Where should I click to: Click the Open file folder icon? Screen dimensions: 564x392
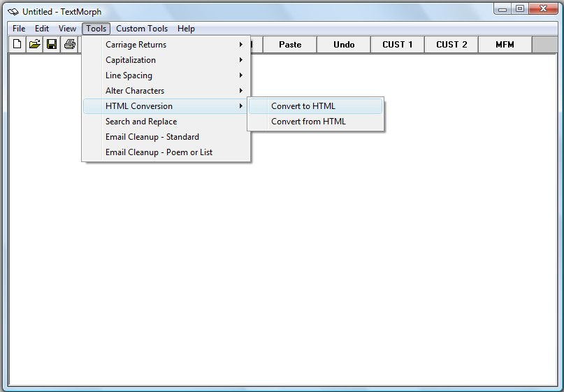[x=34, y=44]
